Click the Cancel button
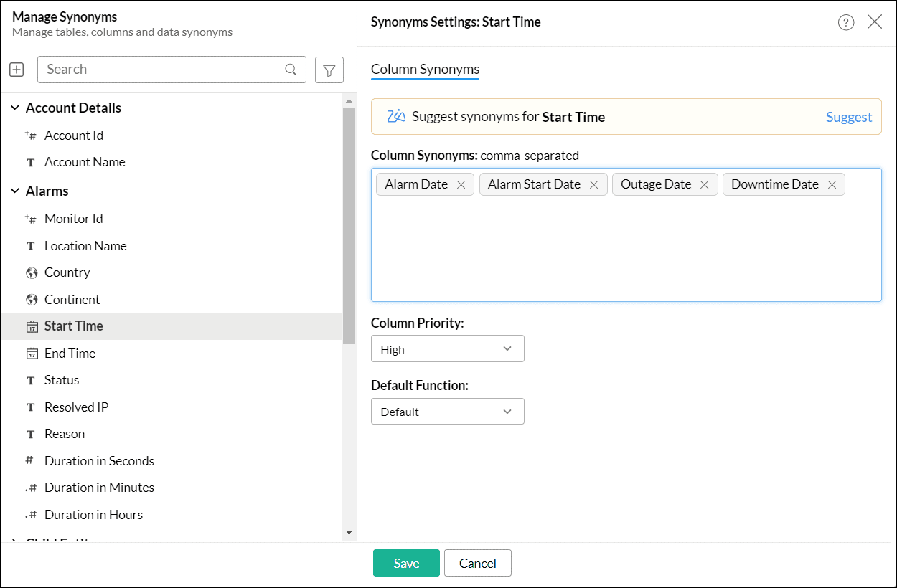 [477, 564]
